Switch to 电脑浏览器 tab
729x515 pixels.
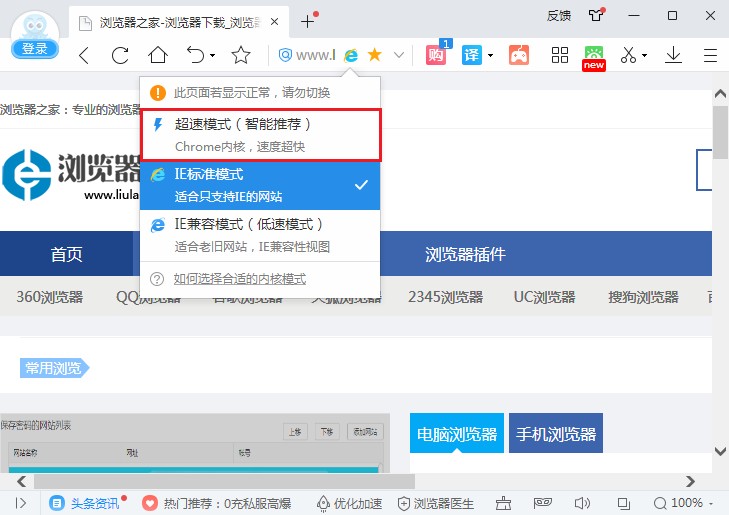457,433
